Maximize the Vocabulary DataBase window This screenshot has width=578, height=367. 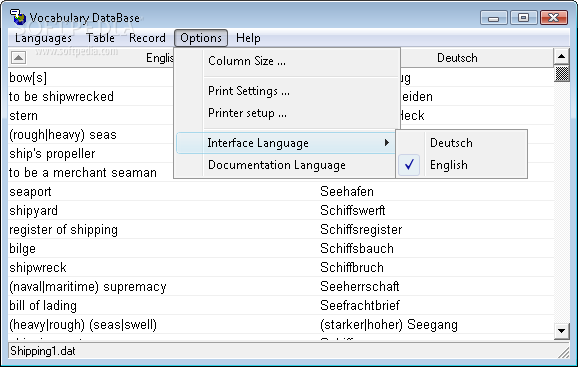523,18
